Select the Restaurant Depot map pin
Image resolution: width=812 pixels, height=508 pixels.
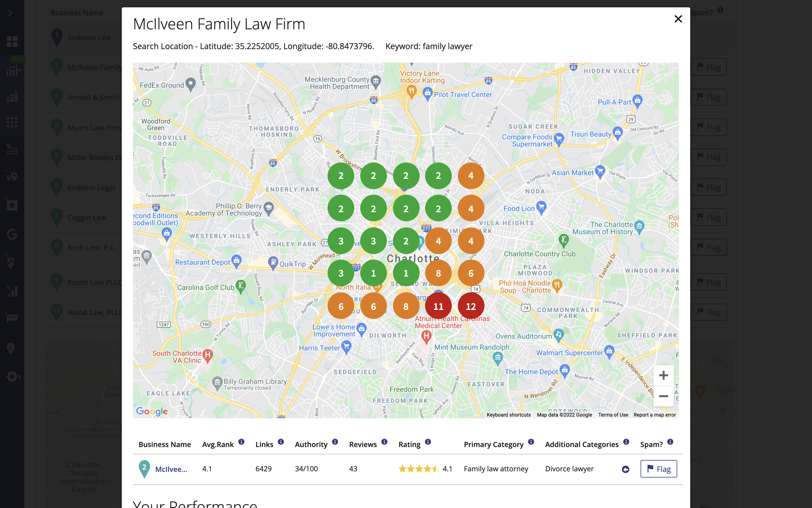[237, 261]
